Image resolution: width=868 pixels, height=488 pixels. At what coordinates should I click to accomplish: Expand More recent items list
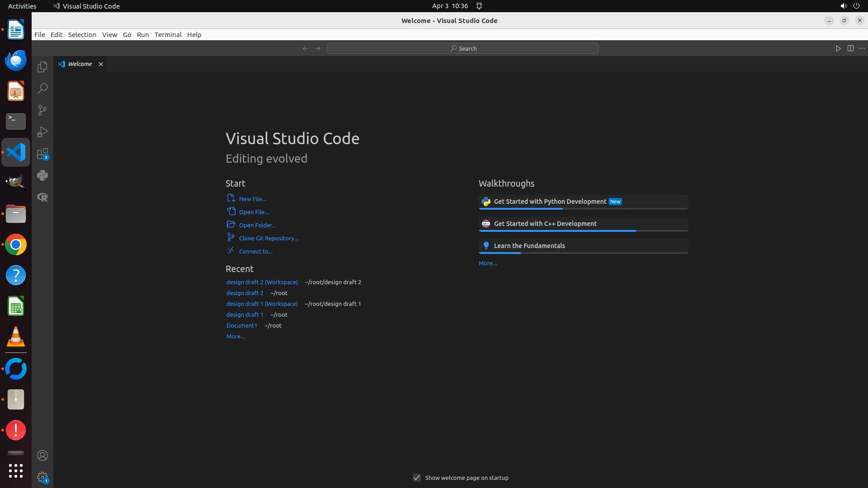(x=236, y=336)
